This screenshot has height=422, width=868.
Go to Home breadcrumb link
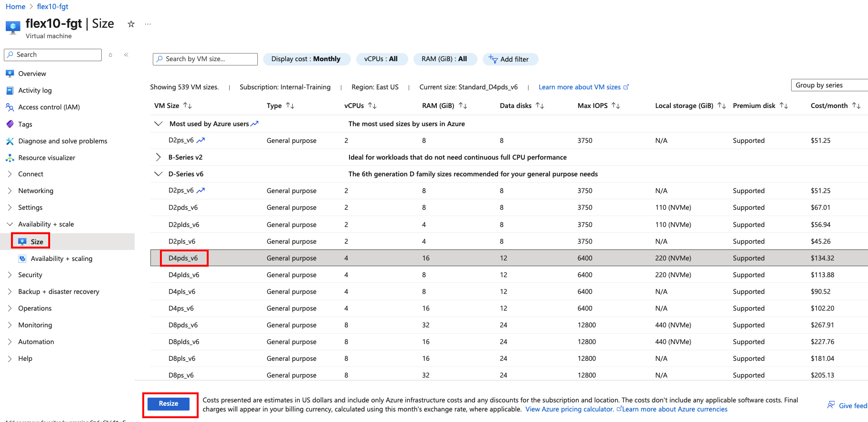tap(16, 7)
